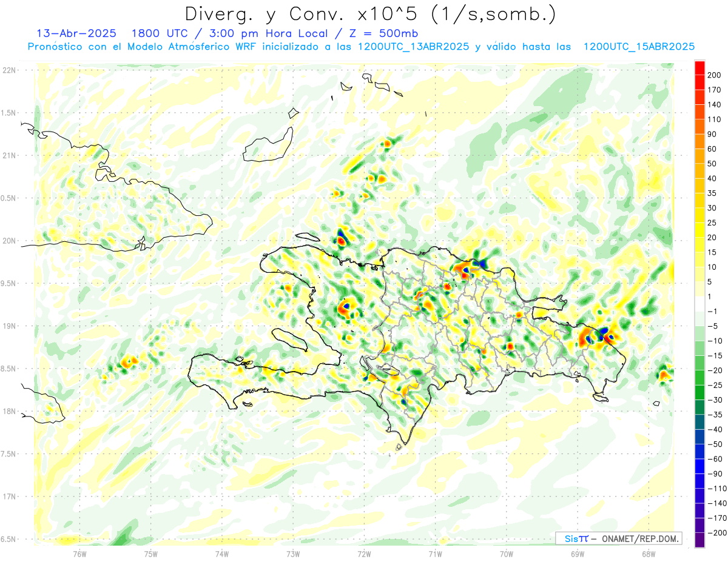Click the purple color band below -200
The width and height of the screenshot is (728, 562).
700,540
